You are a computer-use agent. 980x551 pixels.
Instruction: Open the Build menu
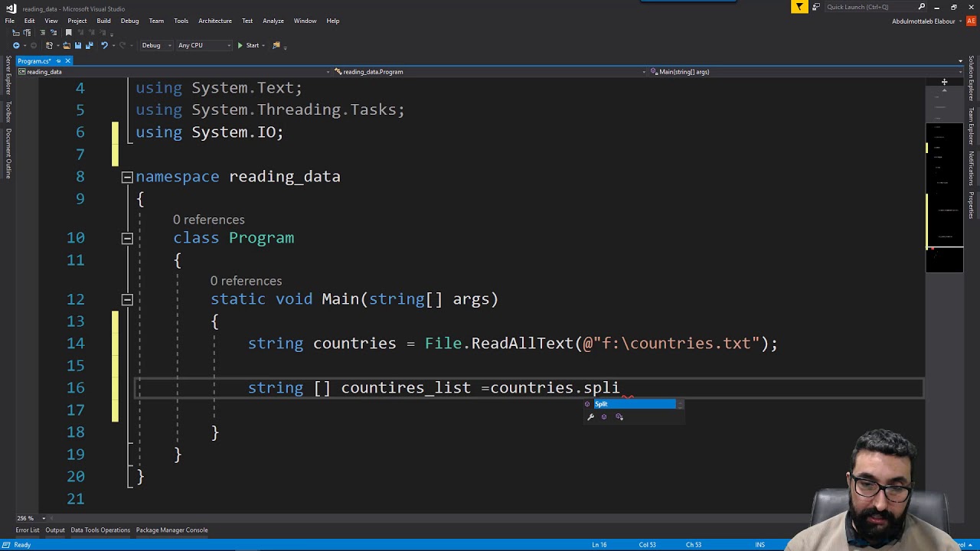tap(103, 21)
